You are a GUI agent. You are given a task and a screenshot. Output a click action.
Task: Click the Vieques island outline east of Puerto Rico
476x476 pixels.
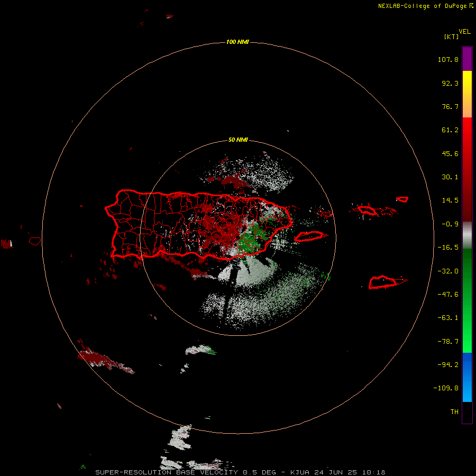(309, 236)
